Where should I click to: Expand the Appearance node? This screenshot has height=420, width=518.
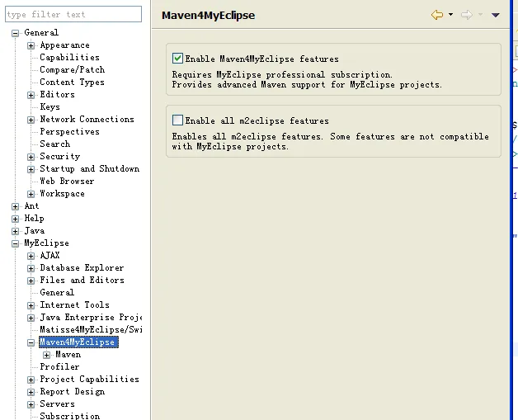[x=31, y=45]
